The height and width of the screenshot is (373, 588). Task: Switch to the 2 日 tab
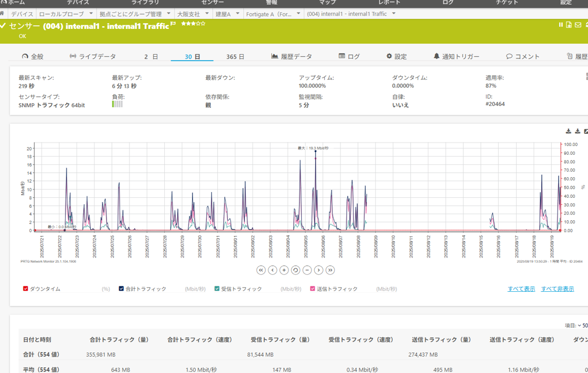tap(151, 57)
